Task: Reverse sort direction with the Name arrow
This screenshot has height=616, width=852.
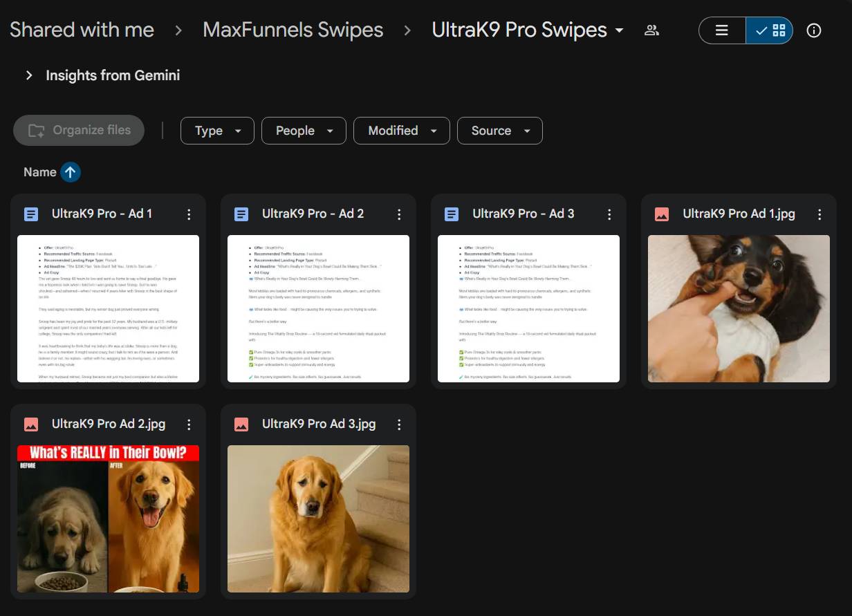Action: (71, 172)
